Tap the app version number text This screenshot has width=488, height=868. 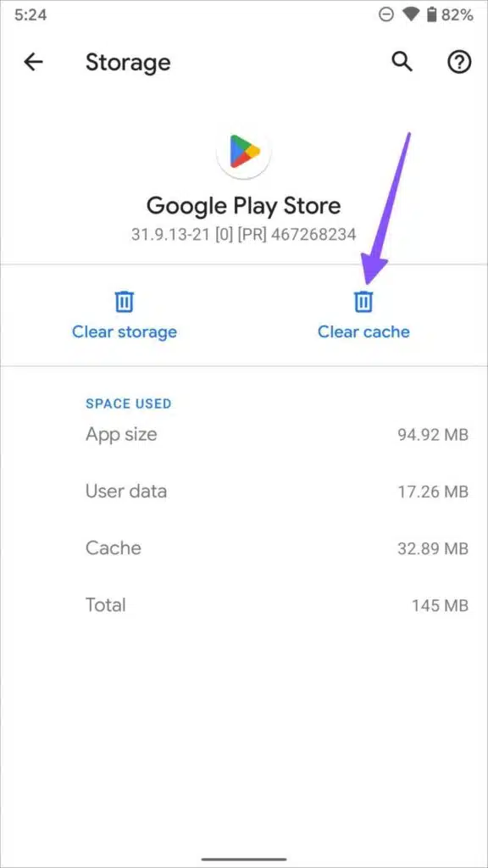coord(243,235)
